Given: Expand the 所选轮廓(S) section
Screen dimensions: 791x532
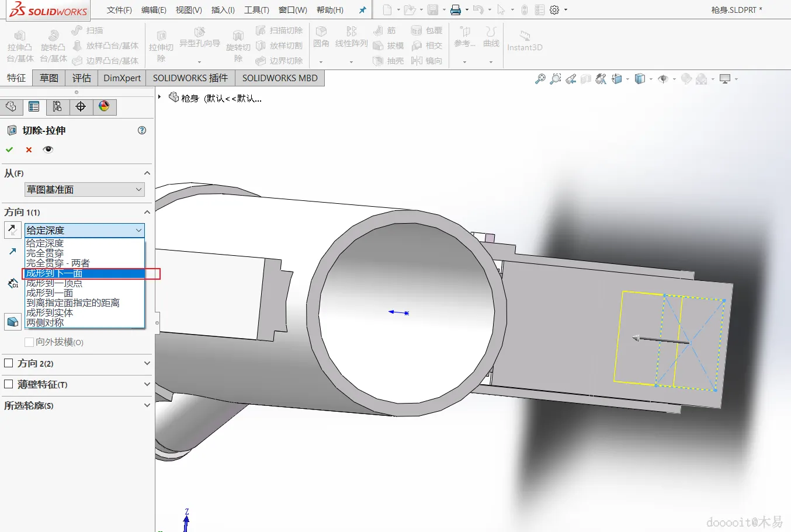Looking at the screenshot, I should coord(147,405).
